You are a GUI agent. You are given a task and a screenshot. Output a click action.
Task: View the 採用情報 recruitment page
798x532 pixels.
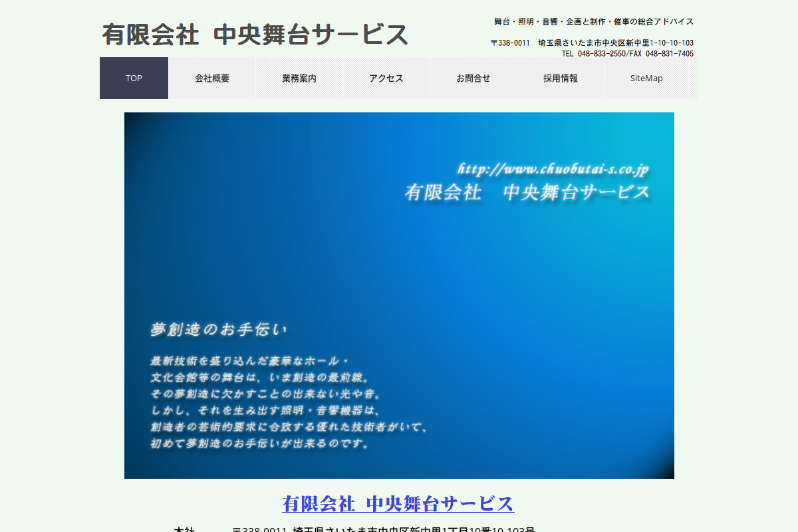point(561,78)
